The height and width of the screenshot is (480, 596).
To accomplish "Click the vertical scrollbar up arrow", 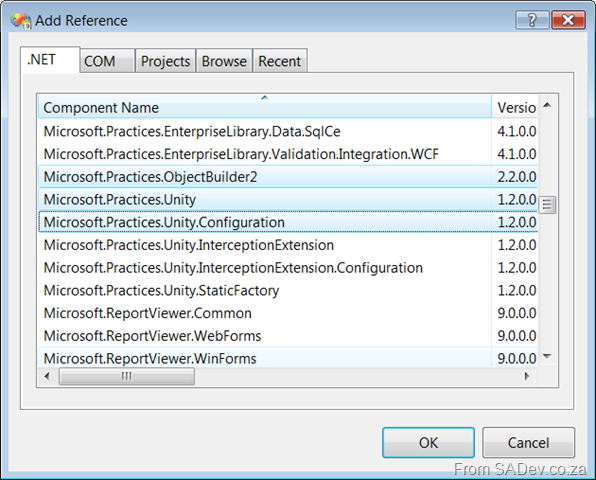I will pos(547,105).
